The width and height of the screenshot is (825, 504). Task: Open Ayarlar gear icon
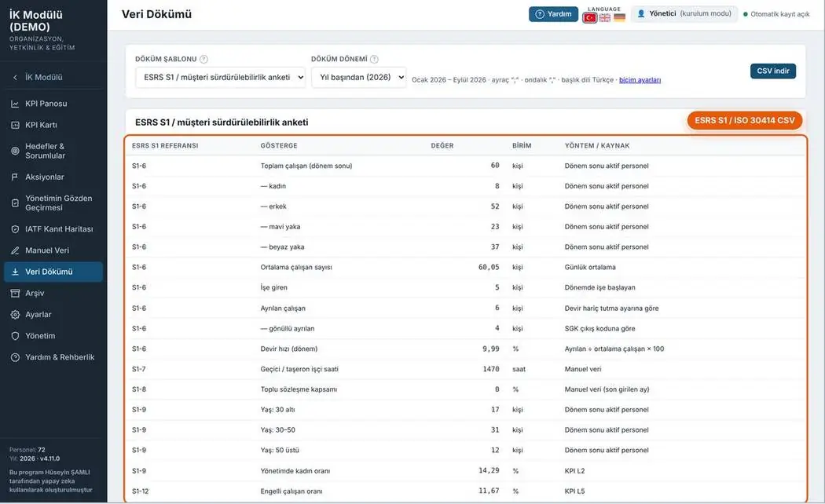15,315
